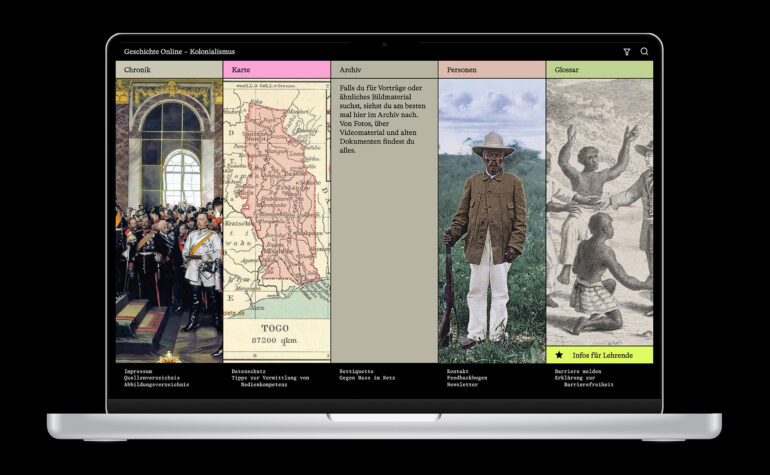Open the Kontakt footer link
770x475 pixels.
(458, 371)
